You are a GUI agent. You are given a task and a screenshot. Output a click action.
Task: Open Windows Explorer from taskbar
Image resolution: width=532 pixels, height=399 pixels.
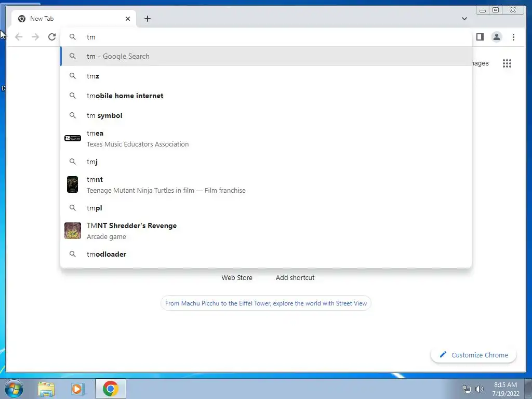point(46,389)
